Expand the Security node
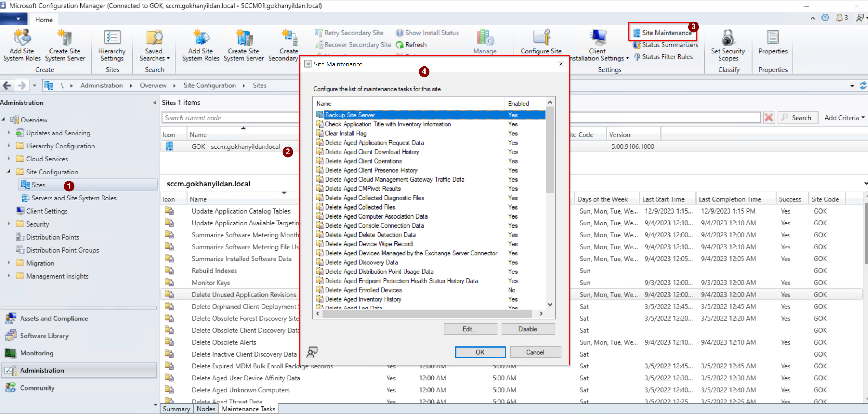868x414 pixels. tap(9, 224)
